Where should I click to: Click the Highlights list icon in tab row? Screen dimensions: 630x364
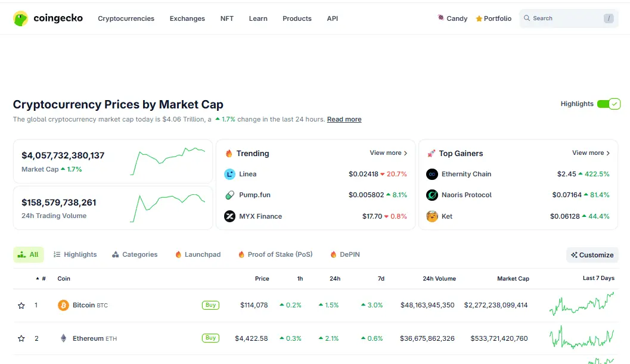pyautogui.click(x=57, y=254)
